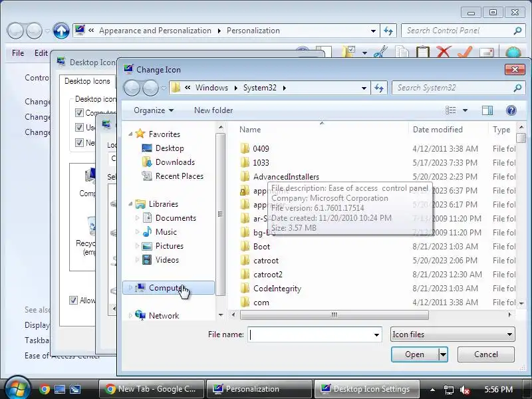Click the Open button
Image resolution: width=532 pixels, height=399 pixels.
pyautogui.click(x=414, y=354)
